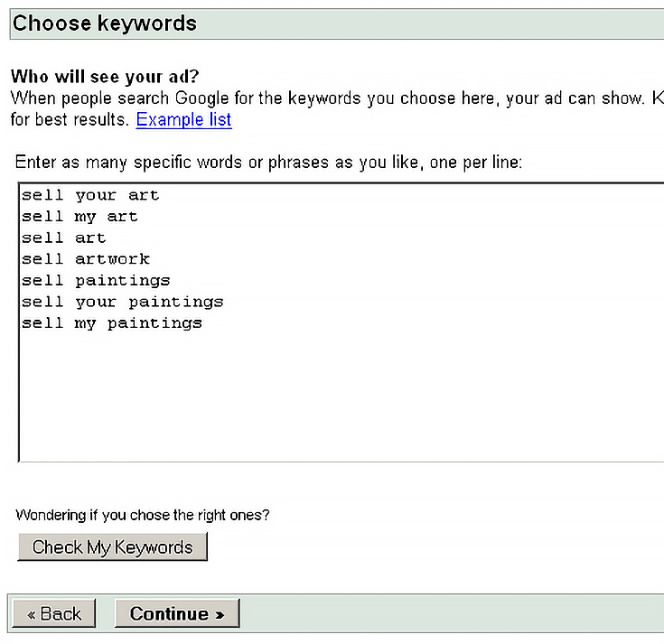Screen dimensions: 664x644
Task: Click the 'sell your paintings' keyword line
Action: 122,302
